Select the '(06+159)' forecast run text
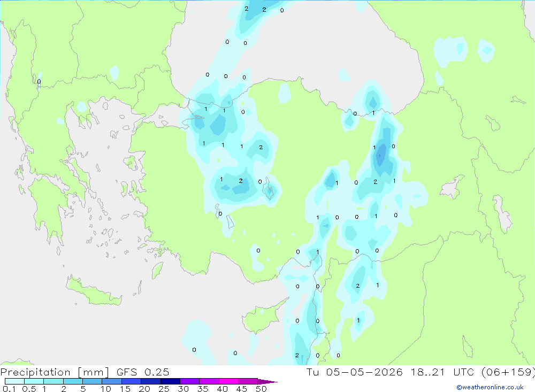Viewport: 535px width, 392px height. tap(508, 372)
